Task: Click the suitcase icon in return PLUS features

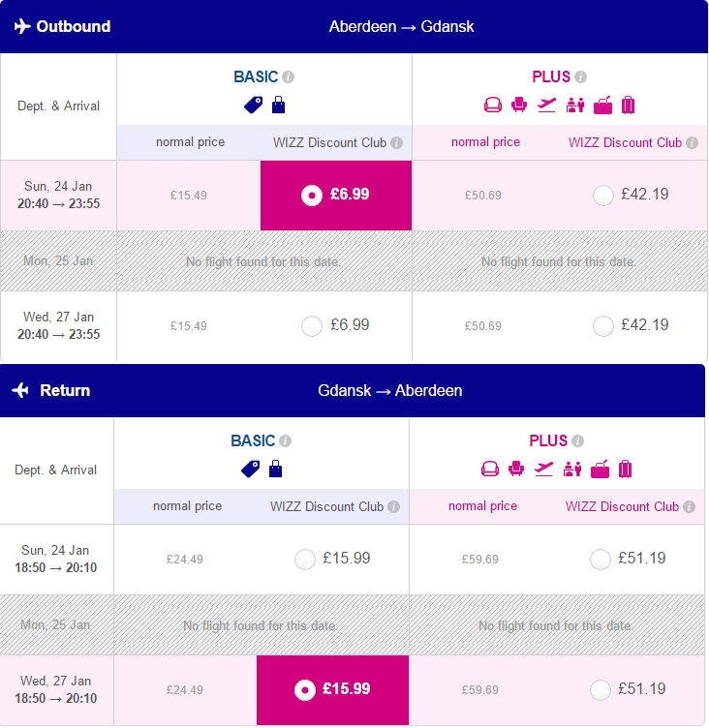Action: tap(625, 469)
